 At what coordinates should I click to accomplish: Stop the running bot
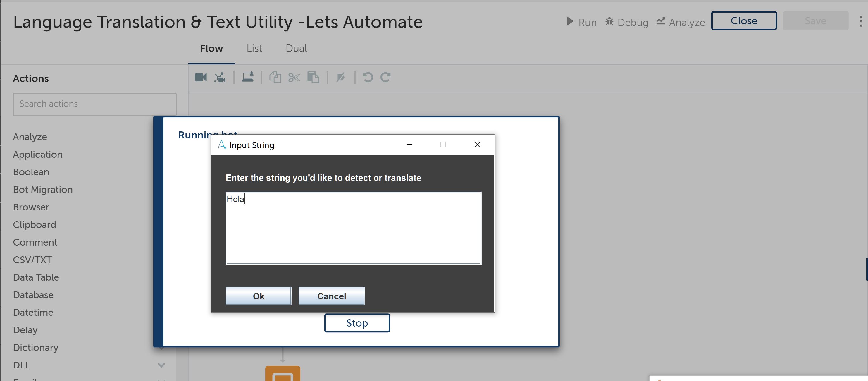pos(357,323)
